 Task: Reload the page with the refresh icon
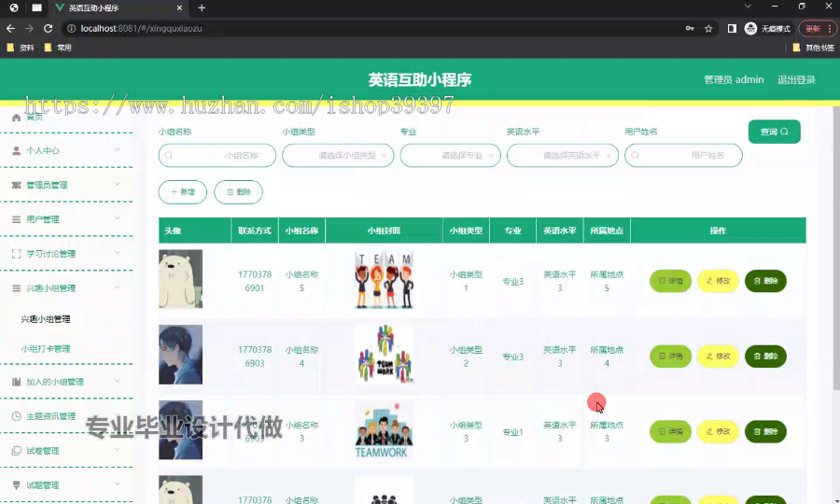coord(49,28)
